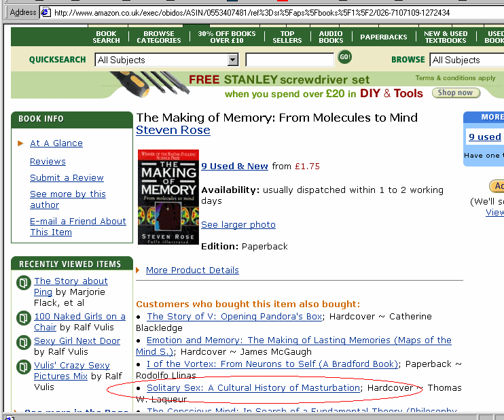The height and width of the screenshot is (420, 504).
Task: Click the Terms & conditions apply text
Action: pyautogui.click(x=455, y=78)
